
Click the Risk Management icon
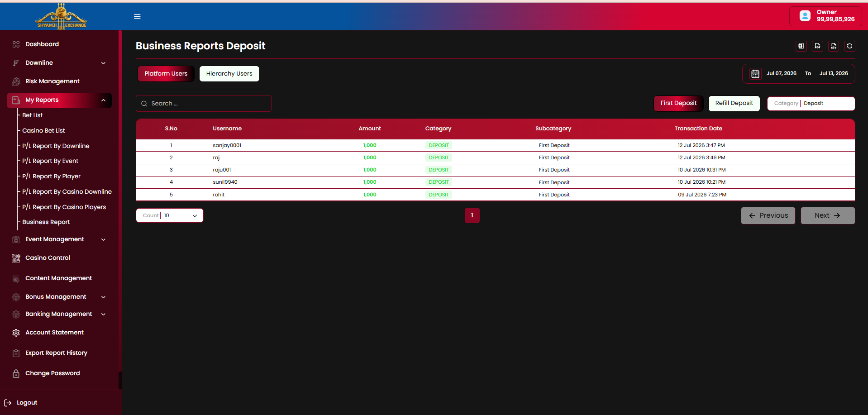coord(16,81)
